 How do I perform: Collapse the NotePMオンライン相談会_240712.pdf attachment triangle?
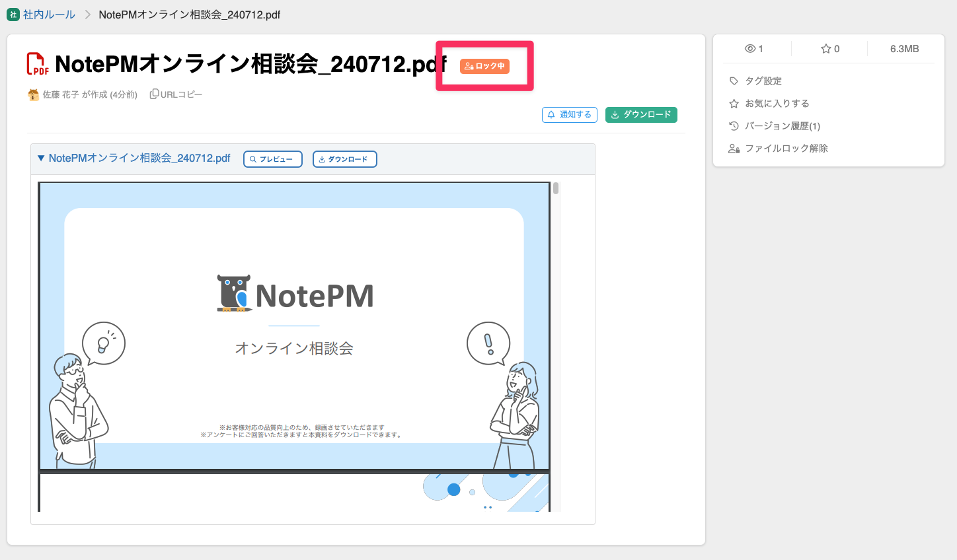point(41,158)
